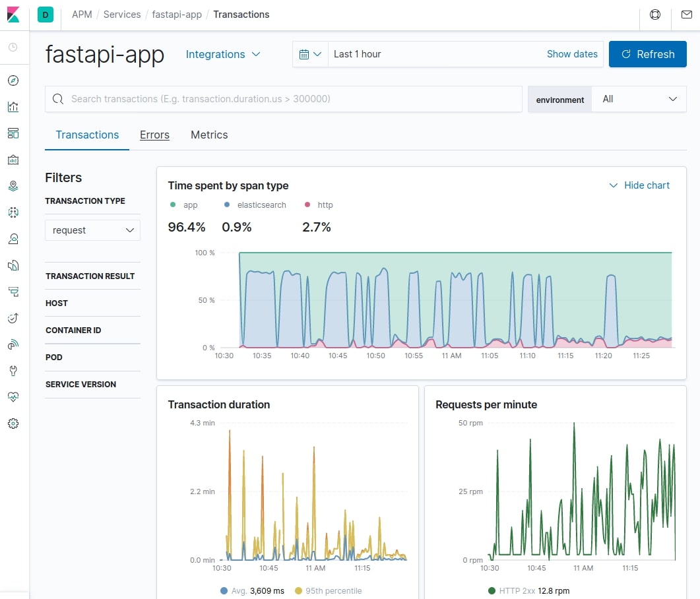Expand the Integrations dropdown

coord(223,54)
